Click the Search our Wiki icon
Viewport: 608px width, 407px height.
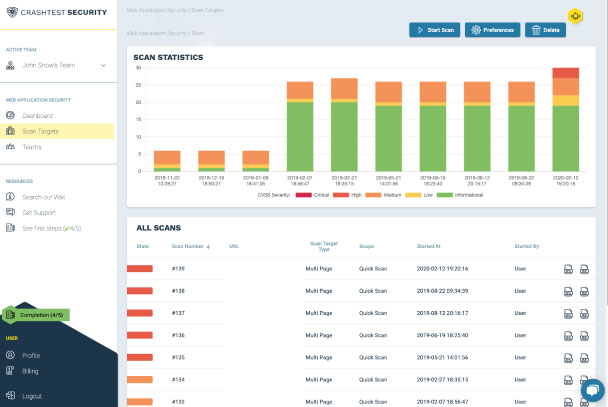(x=10, y=197)
